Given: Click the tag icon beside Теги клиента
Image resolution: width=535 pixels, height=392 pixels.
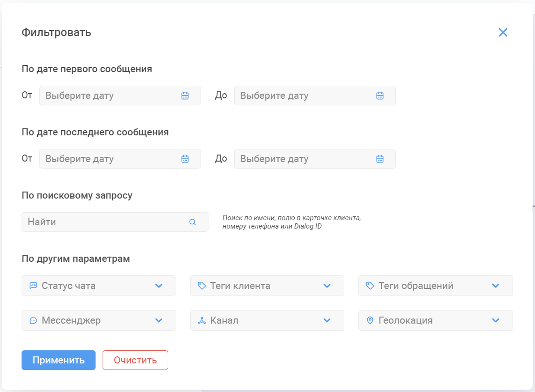Looking at the screenshot, I should point(201,286).
